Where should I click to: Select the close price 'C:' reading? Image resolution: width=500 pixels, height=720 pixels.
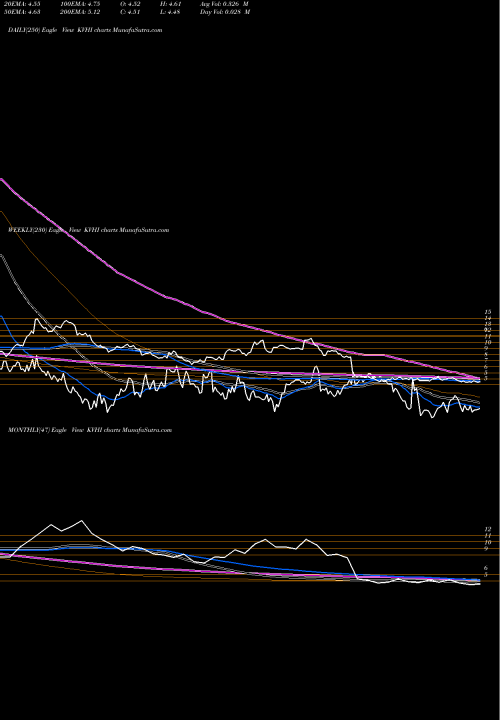tap(130, 12)
